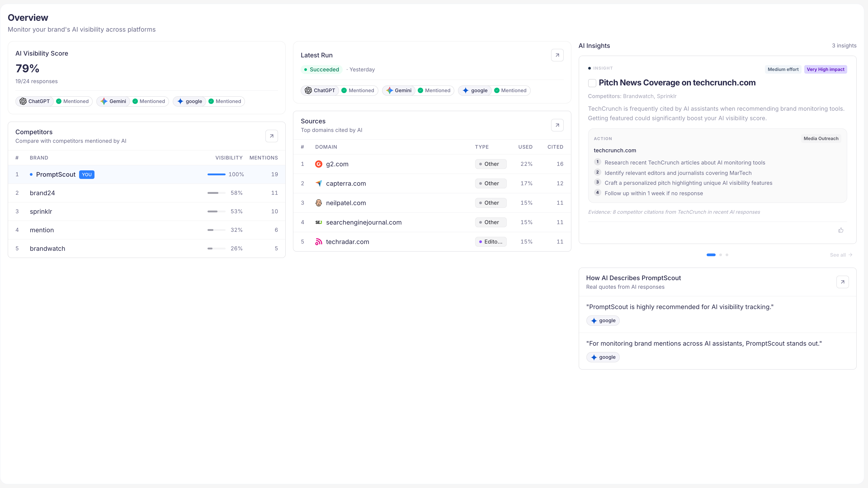This screenshot has height=488, width=868.
Task: Open the Latest Run arrow icon
Action: tap(557, 55)
